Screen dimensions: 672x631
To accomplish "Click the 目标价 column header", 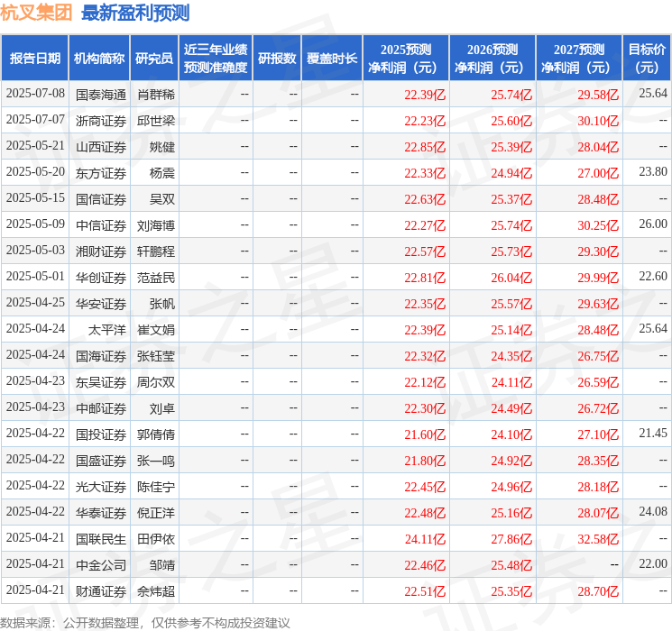I will [647, 59].
